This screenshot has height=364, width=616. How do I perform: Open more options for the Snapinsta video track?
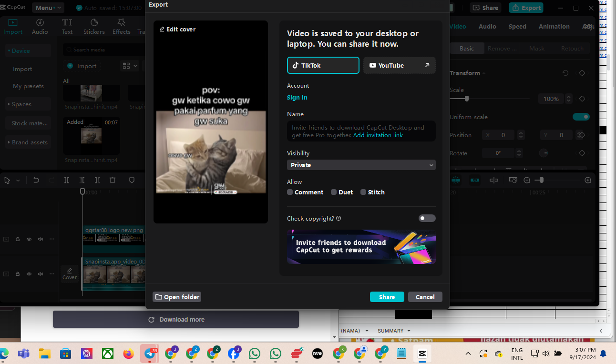[x=52, y=274]
